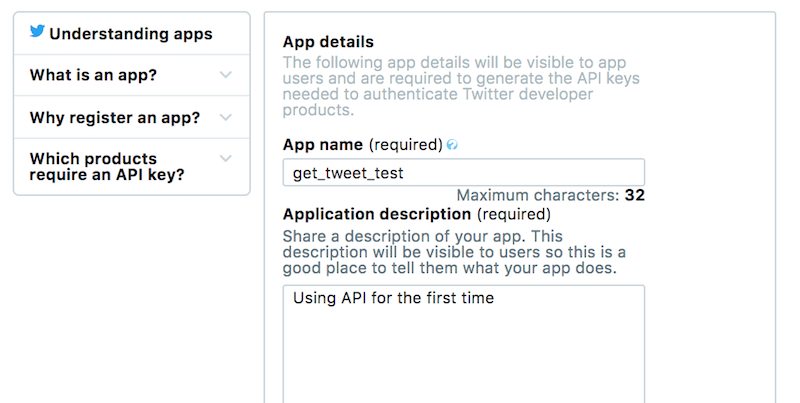Viewport: 800px width, 403px height.
Task: Expand 'Which products require an API key?' chevron
Action: click(x=226, y=159)
